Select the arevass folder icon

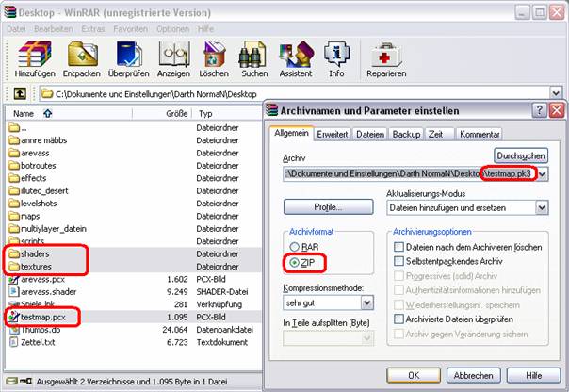pyautogui.click(x=14, y=153)
